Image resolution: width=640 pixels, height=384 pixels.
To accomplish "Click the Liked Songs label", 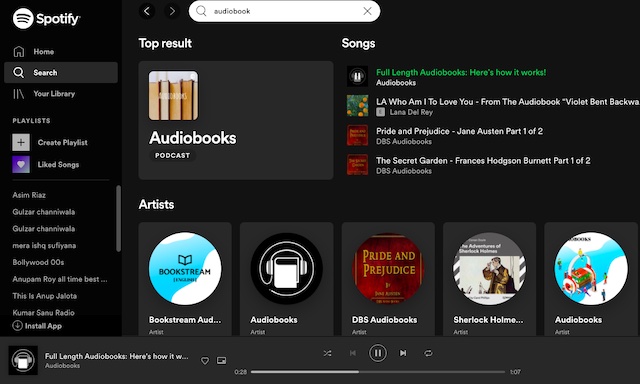I will 58,164.
